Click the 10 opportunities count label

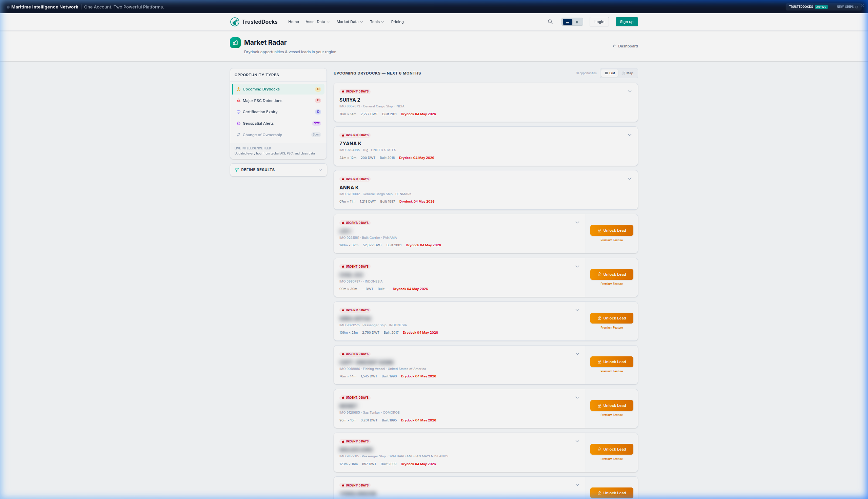[x=586, y=73]
